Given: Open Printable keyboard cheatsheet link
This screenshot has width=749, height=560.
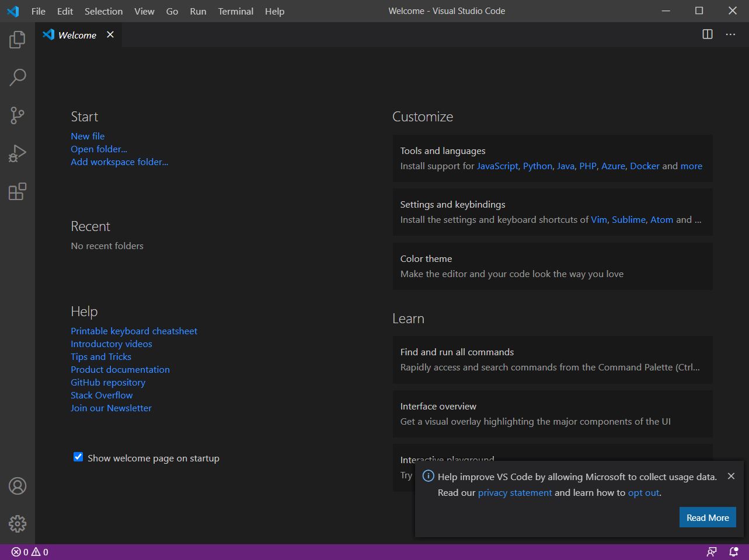Looking at the screenshot, I should (x=134, y=331).
